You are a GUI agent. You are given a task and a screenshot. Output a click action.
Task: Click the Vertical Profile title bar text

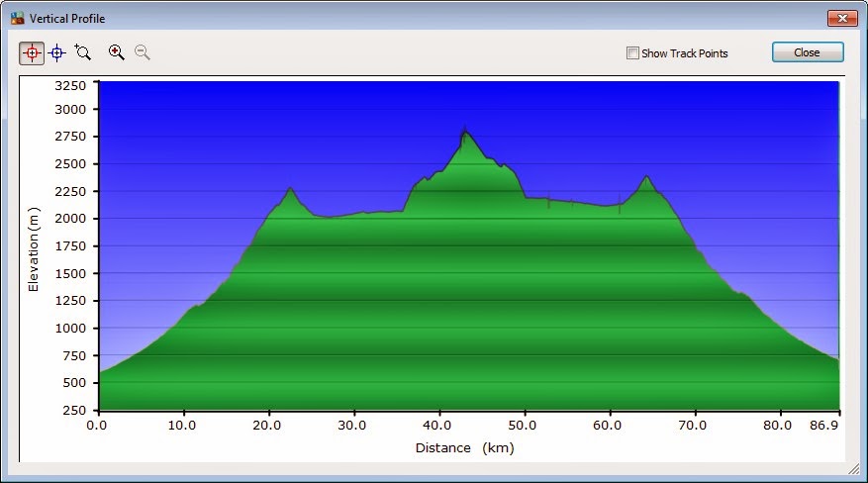67,19
